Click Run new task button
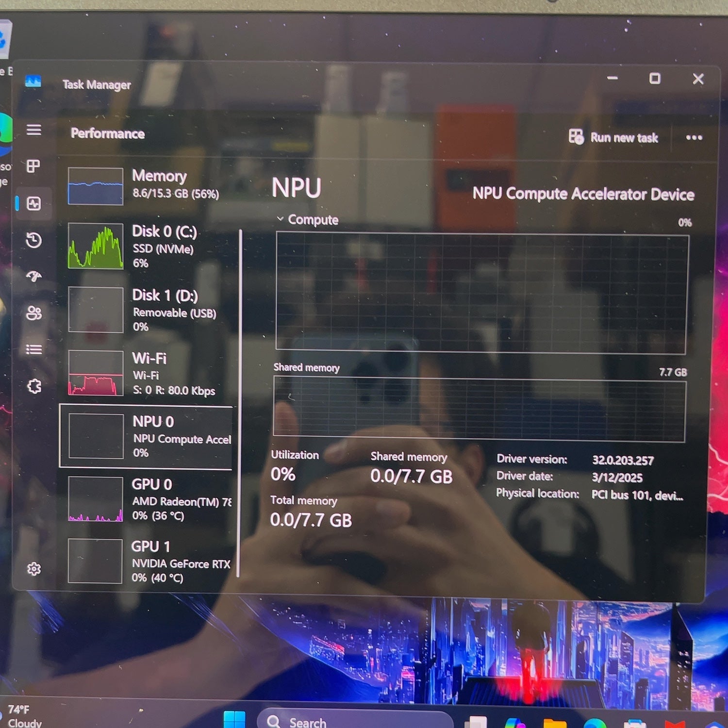 (x=613, y=137)
